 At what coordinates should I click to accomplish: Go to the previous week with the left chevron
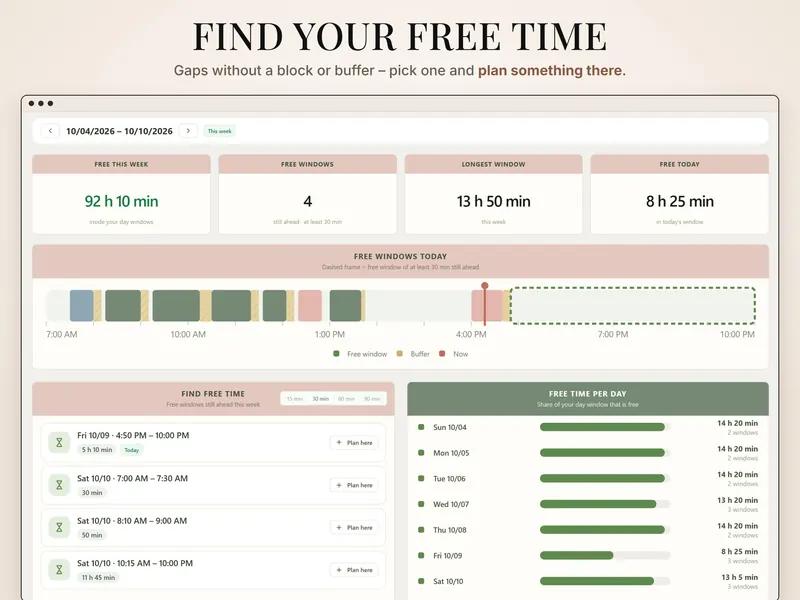click(50, 131)
